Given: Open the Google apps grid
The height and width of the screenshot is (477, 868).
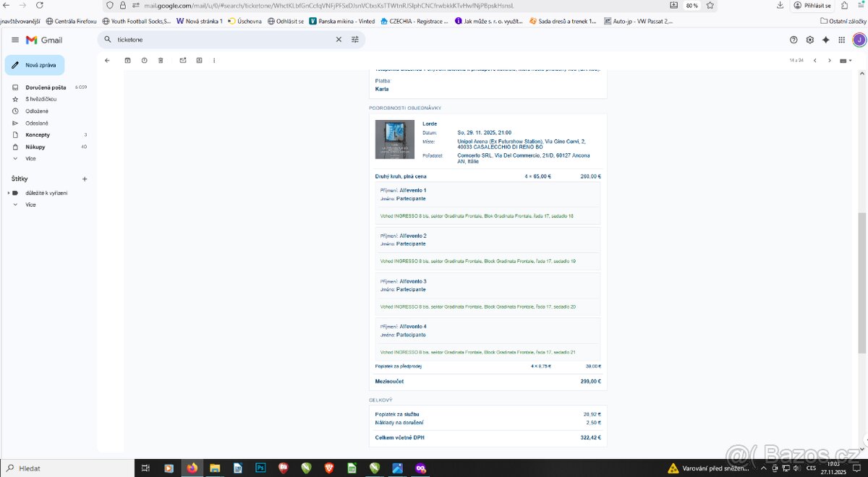Looking at the screenshot, I should pyautogui.click(x=843, y=40).
